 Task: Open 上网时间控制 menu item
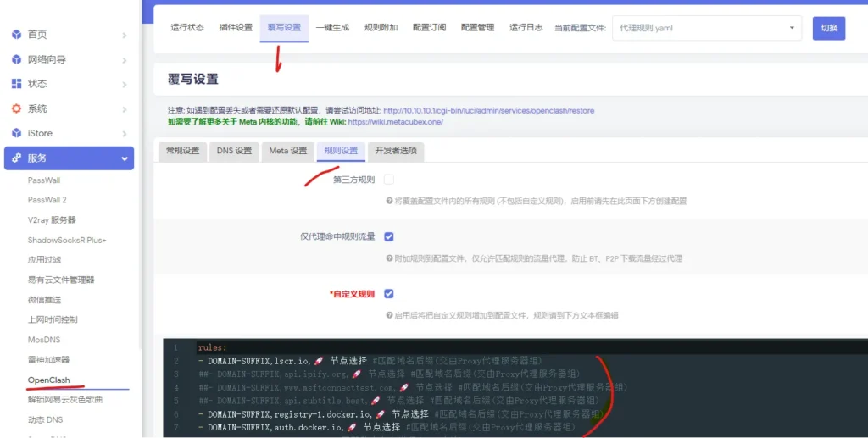[53, 319]
